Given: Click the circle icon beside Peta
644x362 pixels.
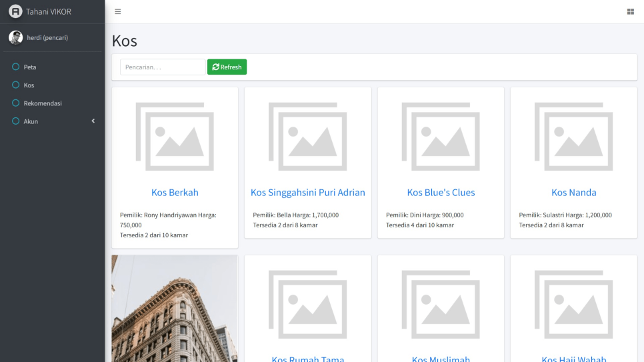Looking at the screenshot, I should pos(16,67).
